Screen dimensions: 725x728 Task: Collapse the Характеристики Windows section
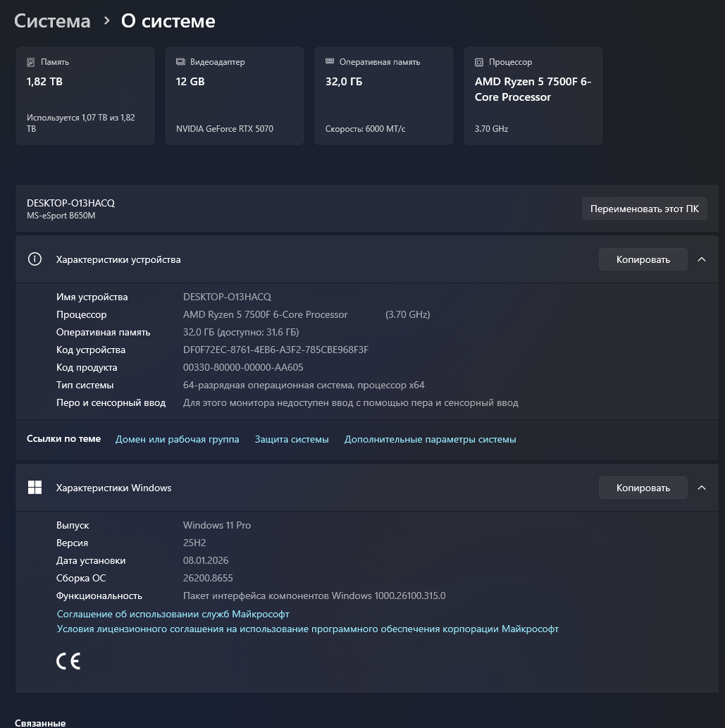point(702,488)
